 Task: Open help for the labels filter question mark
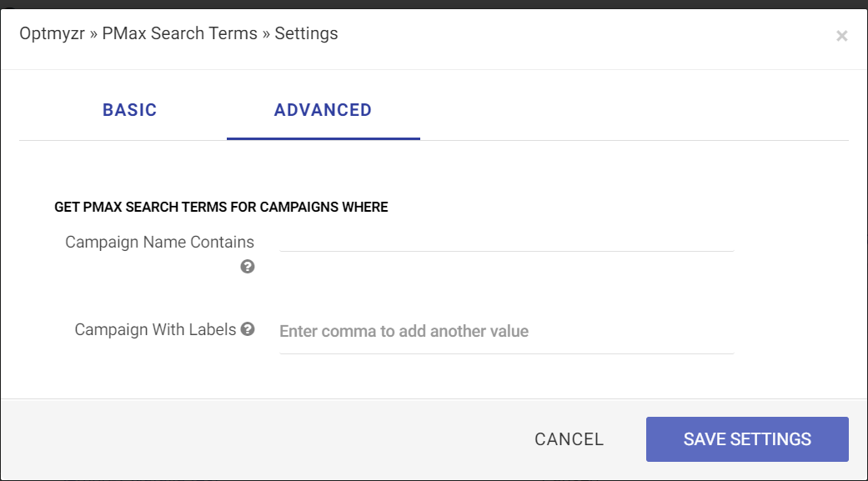pos(248,329)
